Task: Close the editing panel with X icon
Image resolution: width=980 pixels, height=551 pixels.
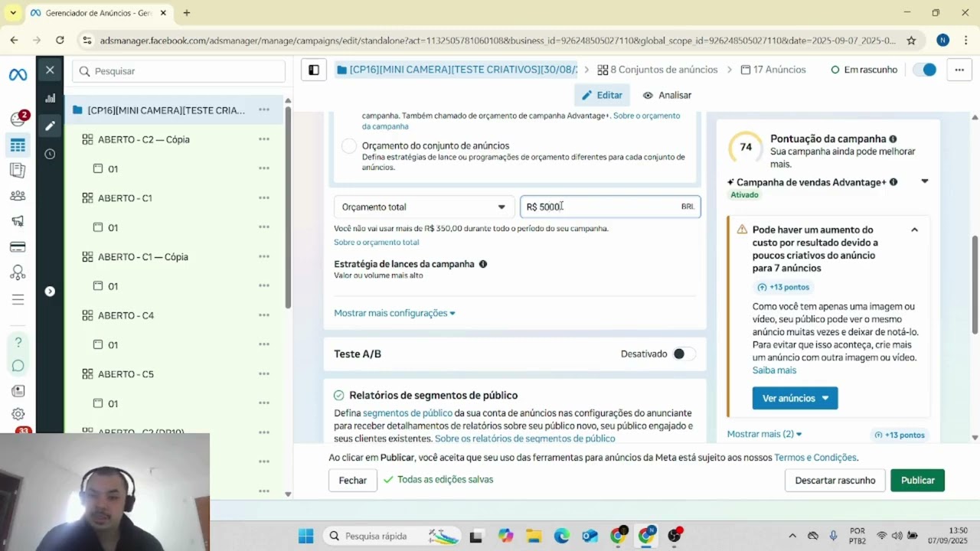Action: point(50,70)
